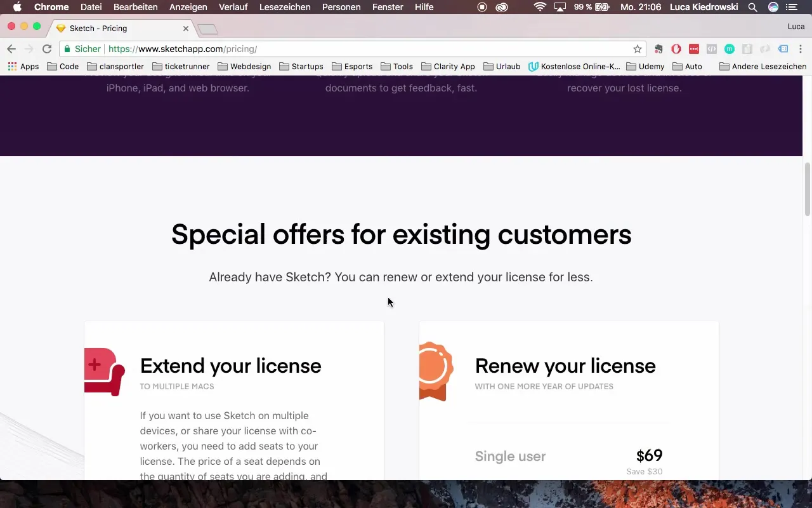Open the Verlauf menu
The image size is (812, 508).
coord(233,7)
